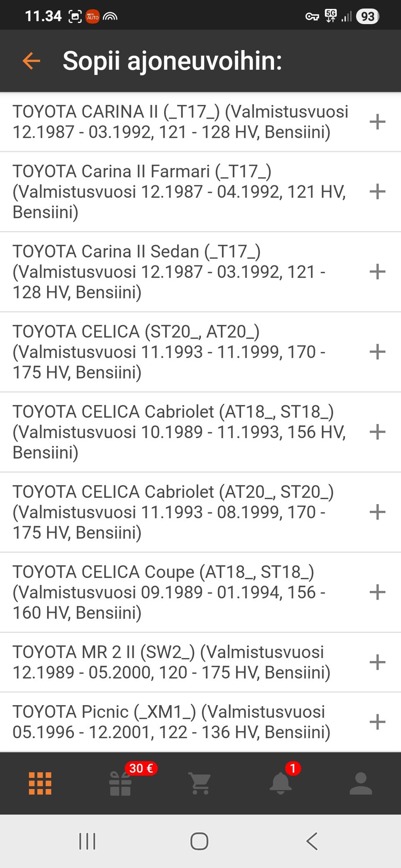Open the catalog grid icon

point(40,783)
